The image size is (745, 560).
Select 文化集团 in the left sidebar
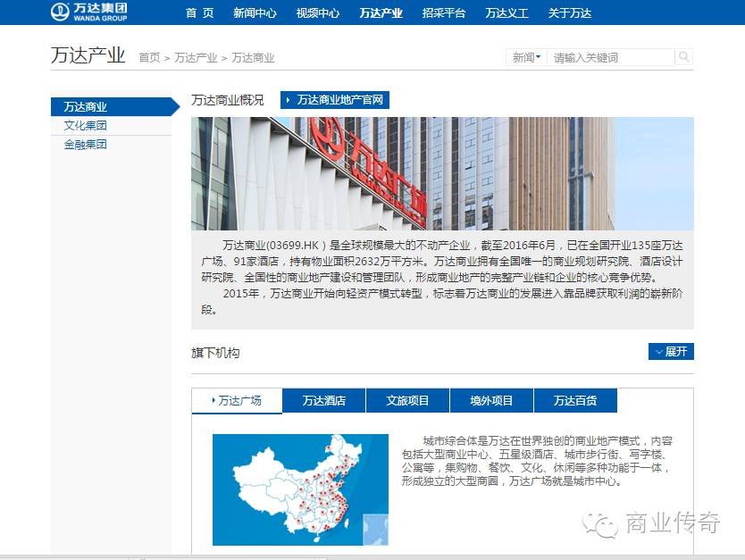point(86,126)
